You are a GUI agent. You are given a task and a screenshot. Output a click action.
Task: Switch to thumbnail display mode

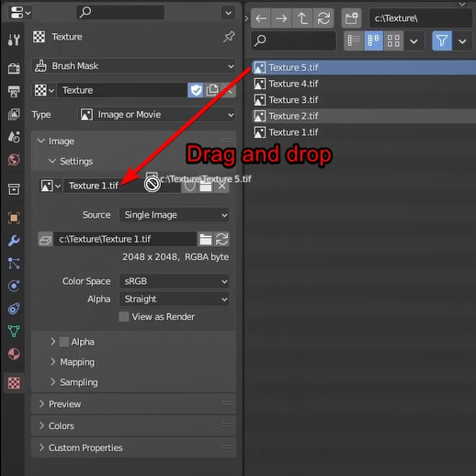pyautogui.click(x=393, y=40)
